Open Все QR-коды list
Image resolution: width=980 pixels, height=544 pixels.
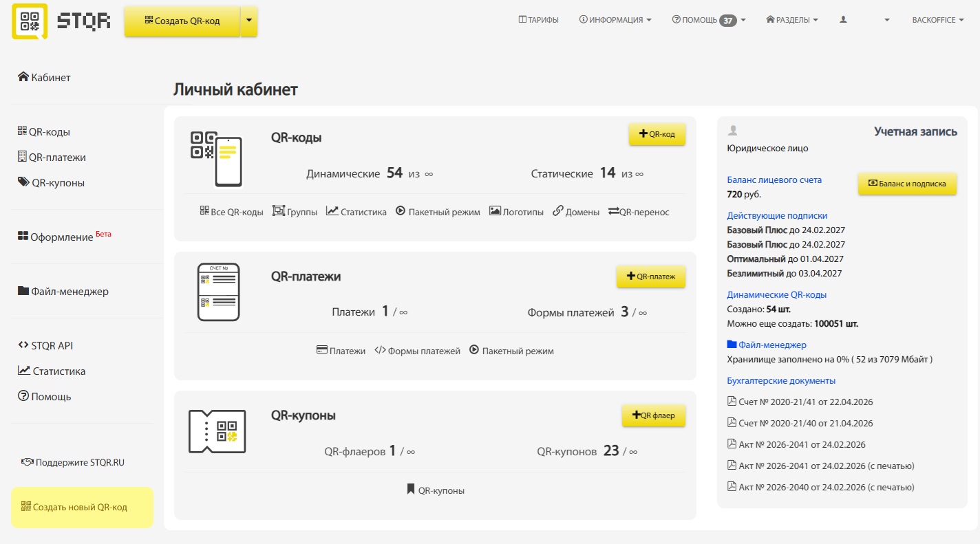coord(232,212)
